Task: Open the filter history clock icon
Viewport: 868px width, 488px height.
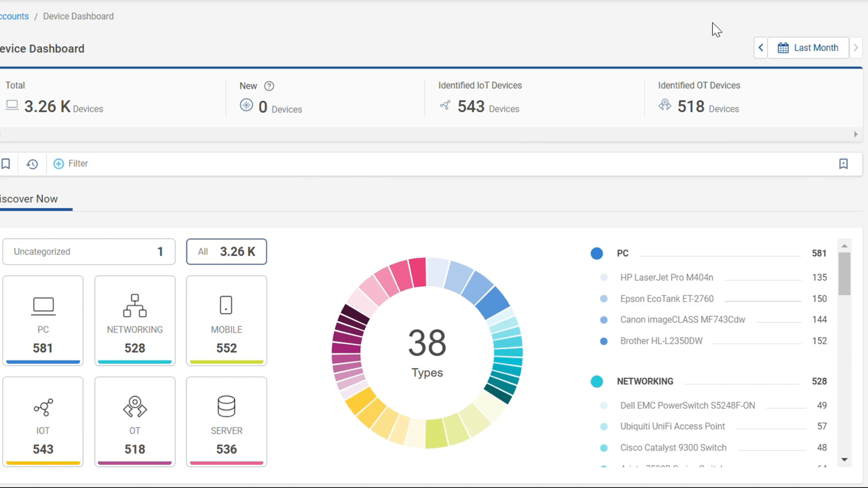Action: click(x=32, y=164)
